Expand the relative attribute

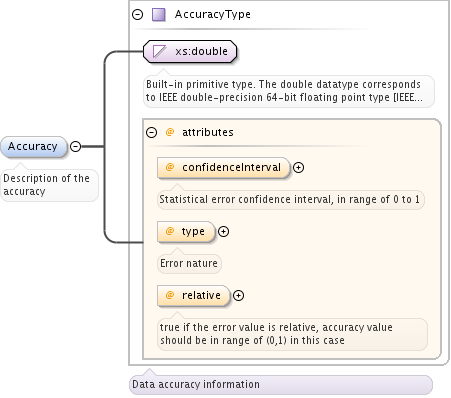coord(238,295)
